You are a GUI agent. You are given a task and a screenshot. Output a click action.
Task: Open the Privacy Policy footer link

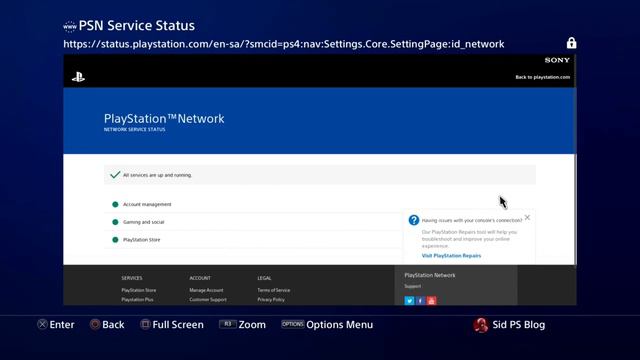[x=271, y=300]
